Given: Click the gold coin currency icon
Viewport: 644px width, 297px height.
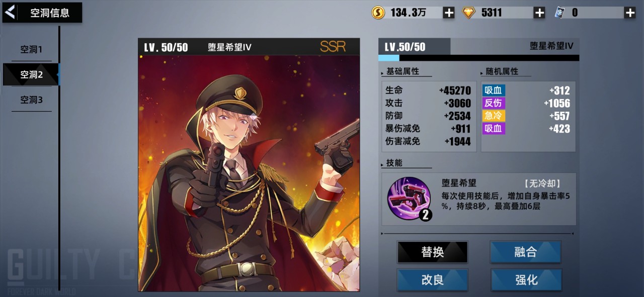Looking at the screenshot, I should (378, 13).
